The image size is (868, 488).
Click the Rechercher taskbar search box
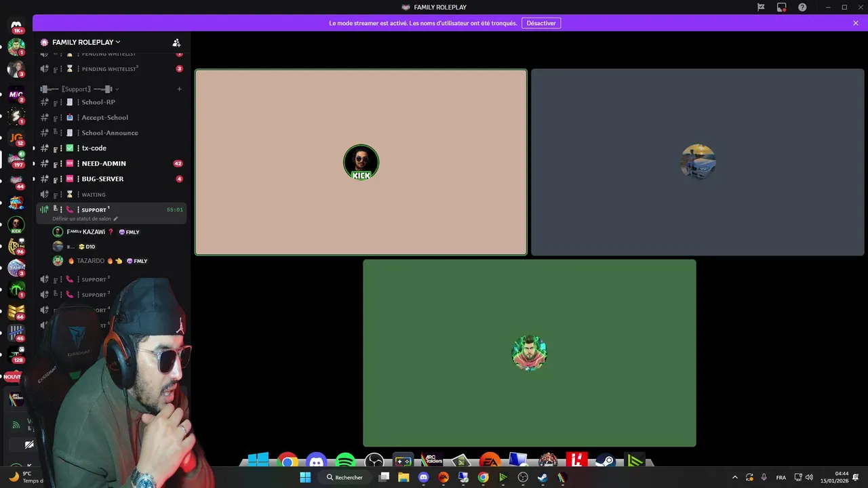(344, 477)
